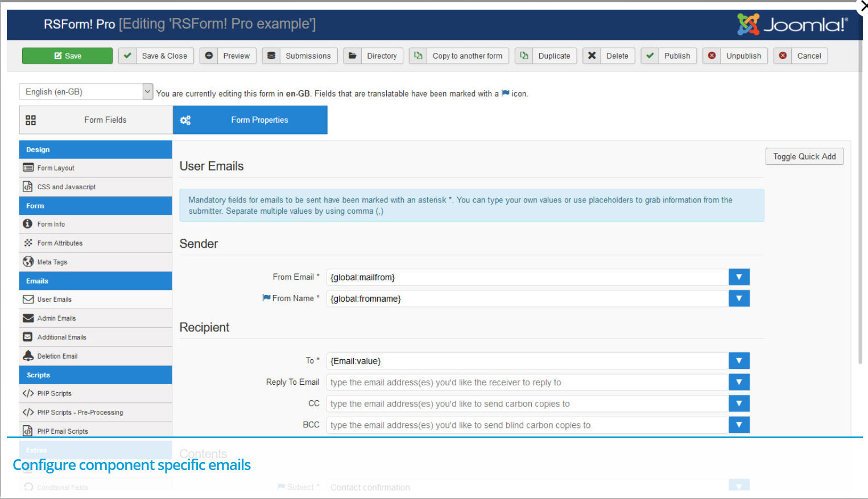Click the PHP Scripts - Pre-Processing code icon
This screenshot has height=499, width=868.
tap(28, 411)
